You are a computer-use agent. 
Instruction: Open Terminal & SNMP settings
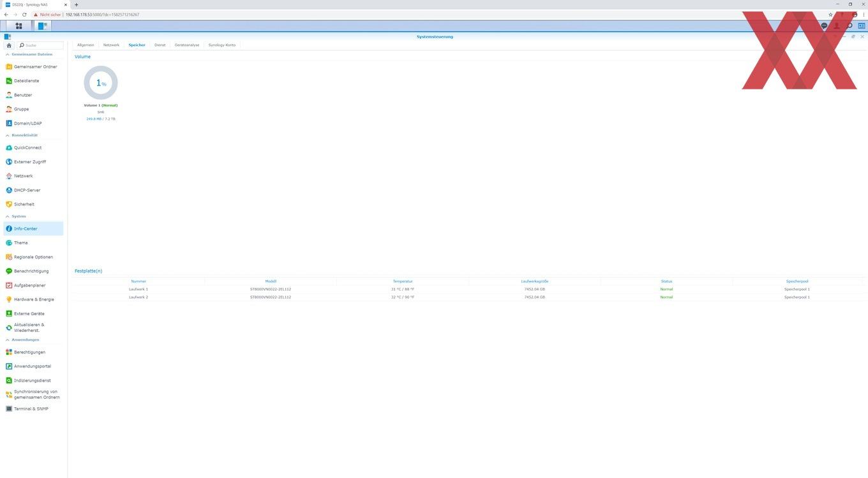pyautogui.click(x=33, y=408)
